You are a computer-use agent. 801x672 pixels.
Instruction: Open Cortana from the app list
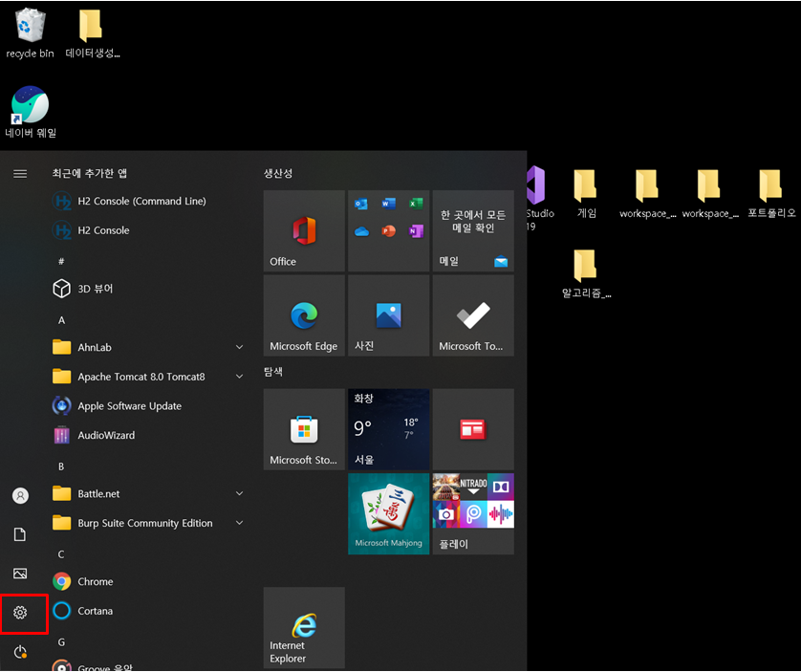pyautogui.click(x=83, y=611)
